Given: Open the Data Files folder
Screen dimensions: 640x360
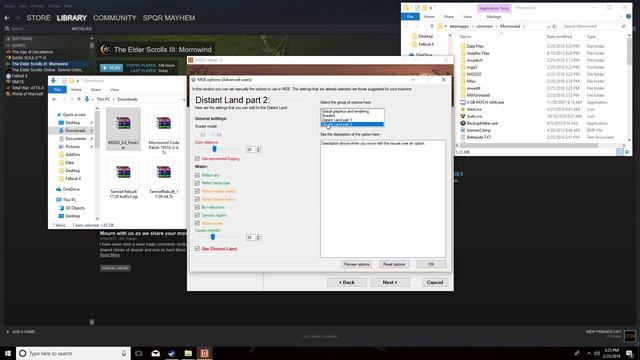Looking at the screenshot, I should tap(475, 47).
